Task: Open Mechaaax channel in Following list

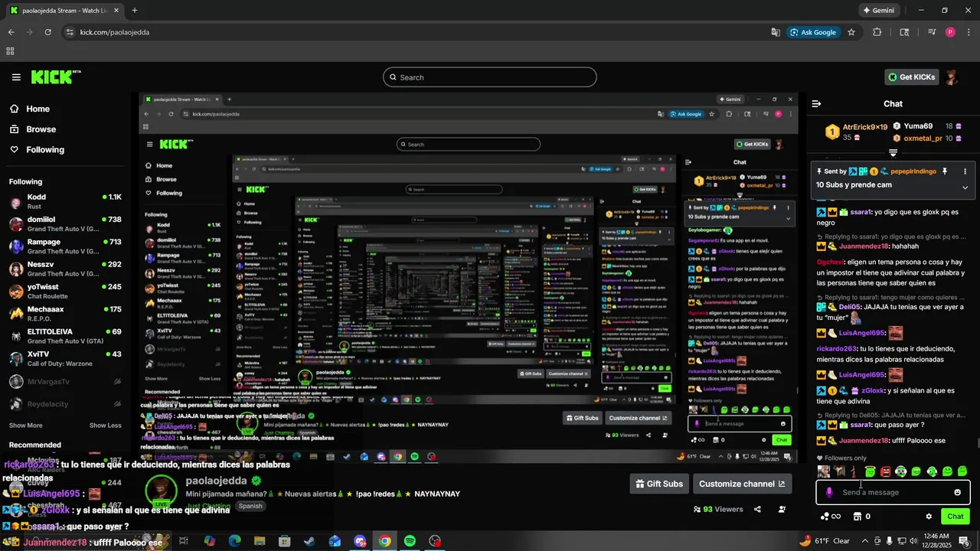Action: (x=65, y=314)
